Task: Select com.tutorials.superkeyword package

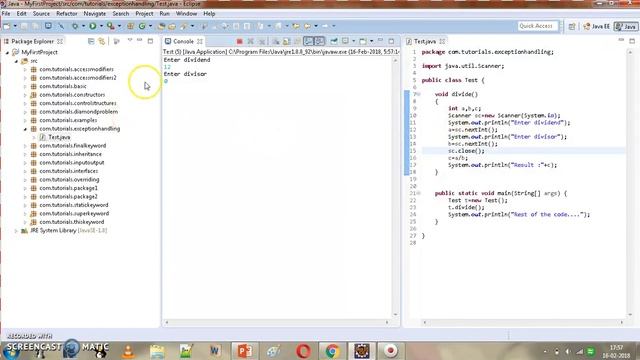Action: 74,213
